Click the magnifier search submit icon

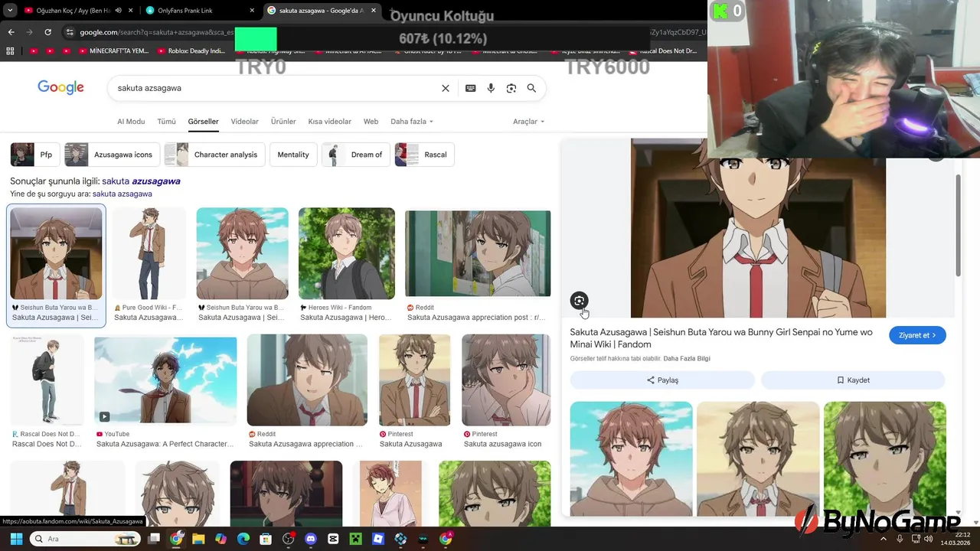(x=531, y=88)
